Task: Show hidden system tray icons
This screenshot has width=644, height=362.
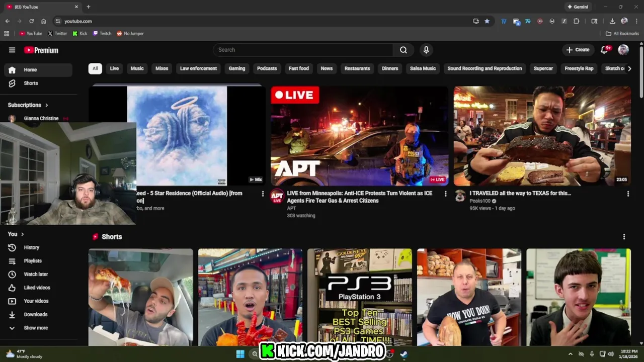Action: pos(570,354)
